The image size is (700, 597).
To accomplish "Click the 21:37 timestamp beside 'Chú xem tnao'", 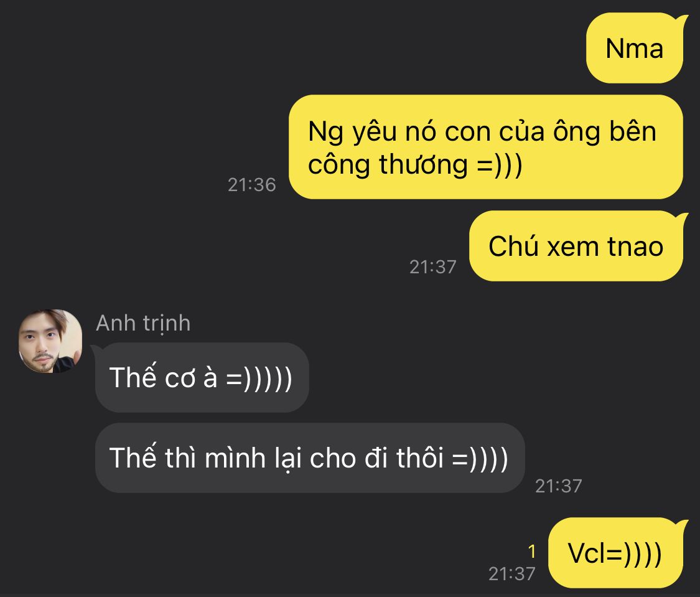I will 433,266.
